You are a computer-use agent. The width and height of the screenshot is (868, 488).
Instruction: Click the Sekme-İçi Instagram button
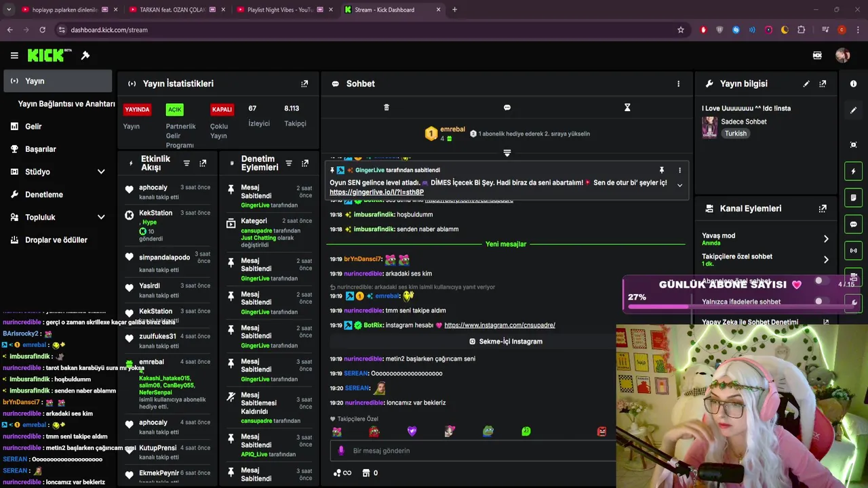tap(506, 342)
